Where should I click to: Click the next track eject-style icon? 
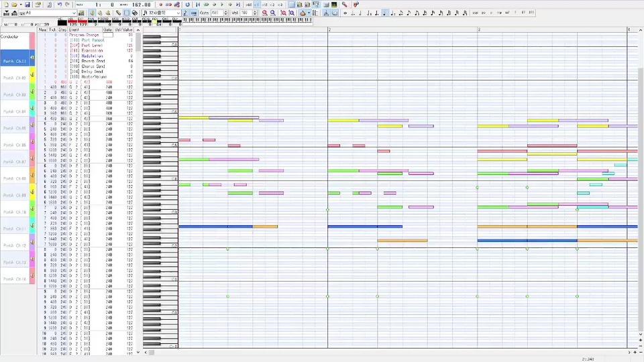14,13
